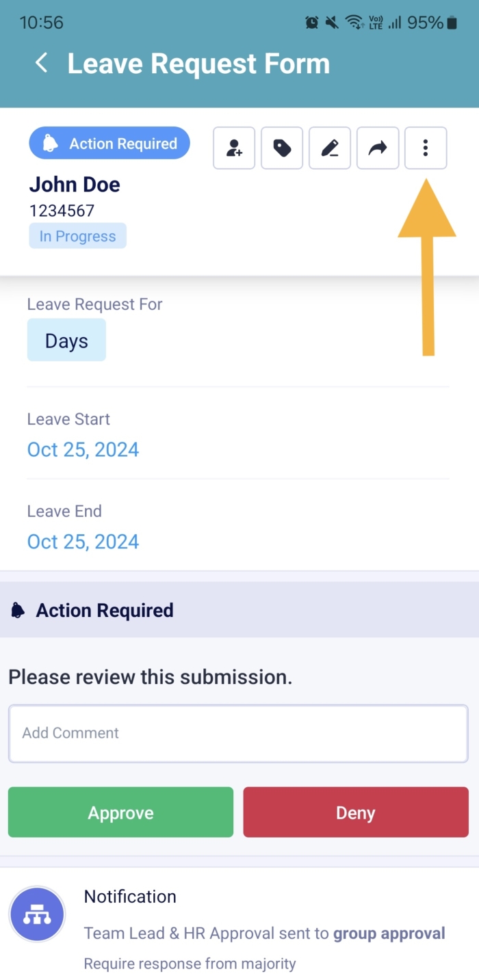Select the Leave End date value
Screen dimensions: 479x980
click(83, 542)
